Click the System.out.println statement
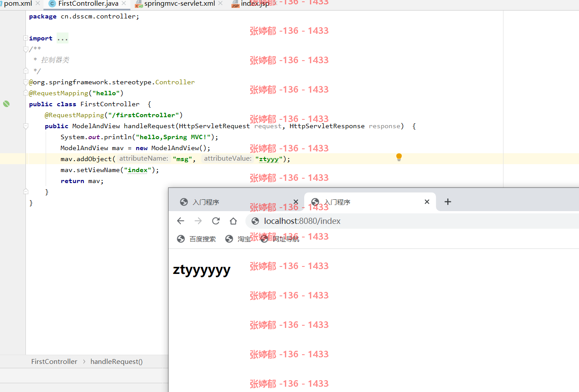 139,137
